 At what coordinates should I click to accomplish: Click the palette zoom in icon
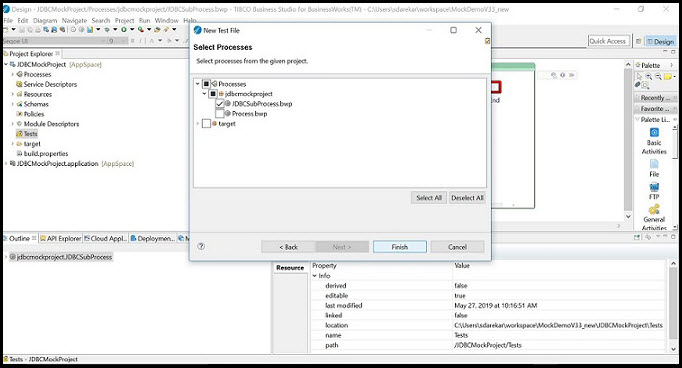649,76
